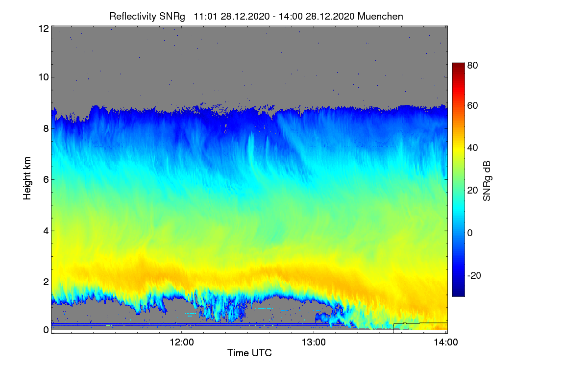The height and width of the screenshot is (392, 588).
Task: Click the Height km axis title
Action: 27,178
